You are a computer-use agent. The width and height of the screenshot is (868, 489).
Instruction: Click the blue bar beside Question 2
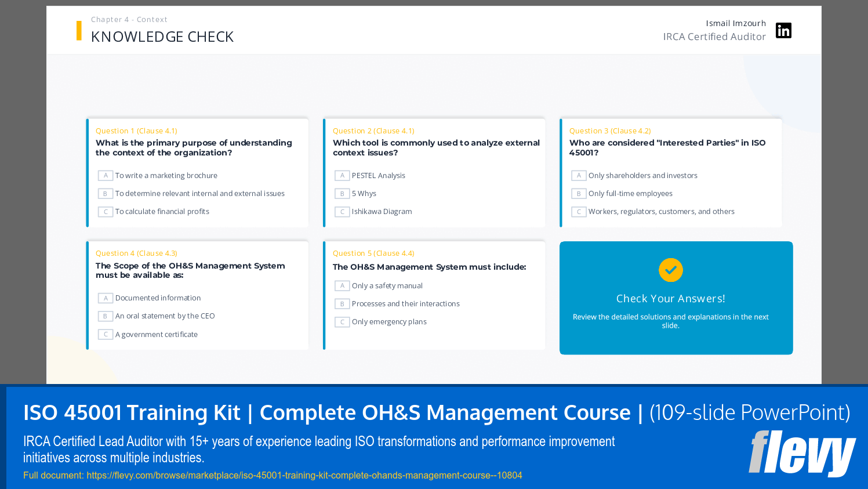pos(324,171)
